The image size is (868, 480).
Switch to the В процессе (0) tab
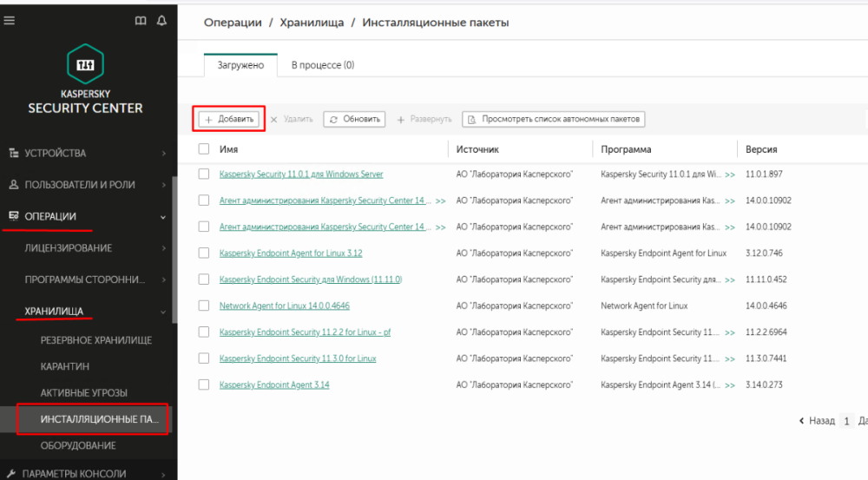[323, 65]
